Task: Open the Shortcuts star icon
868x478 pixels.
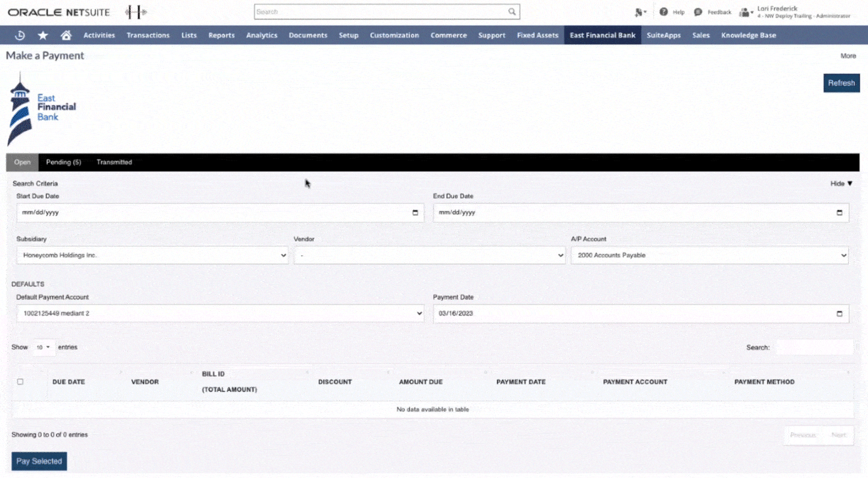Action: 43,35
